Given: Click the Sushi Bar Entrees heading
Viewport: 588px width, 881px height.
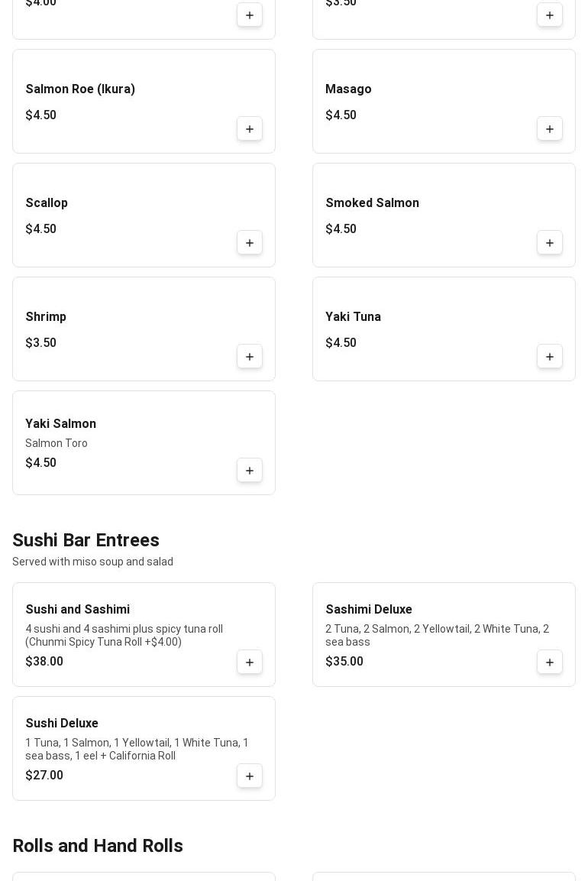Looking at the screenshot, I should tap(86, 540).
